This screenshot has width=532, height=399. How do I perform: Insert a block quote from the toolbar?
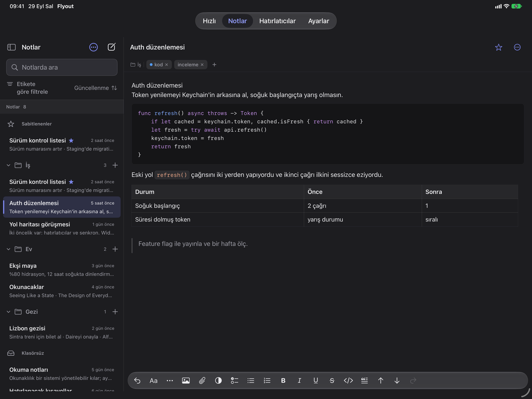pos(365,381)
